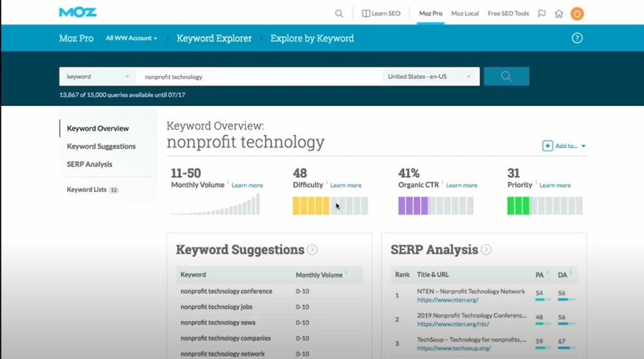Click info icon next to Monthly Volume metric
The image size is (644, 359).
(x=228, y=182)
